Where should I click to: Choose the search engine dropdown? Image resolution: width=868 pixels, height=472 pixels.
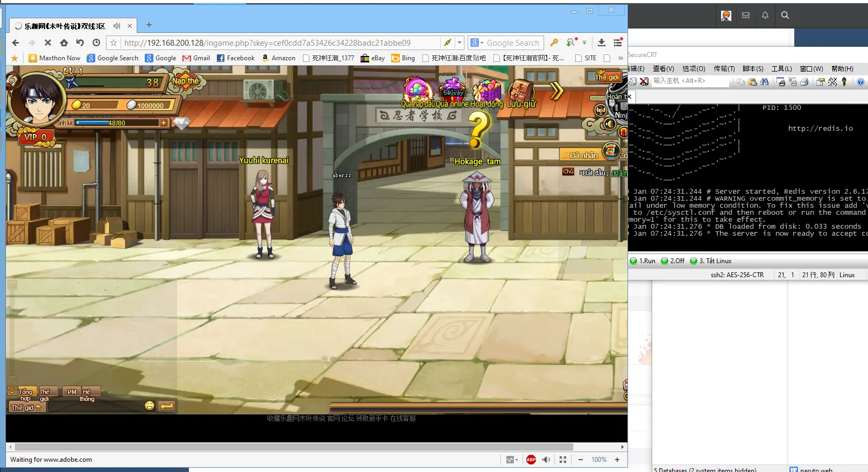point(477,43)
